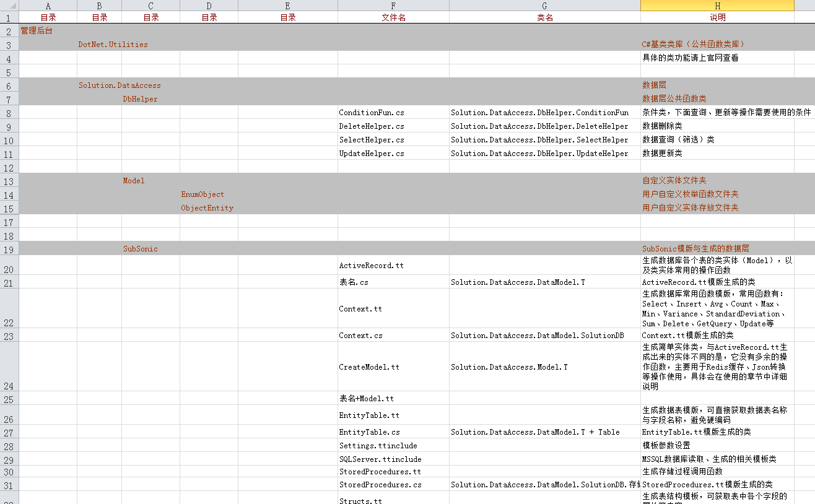
Task: Select the 说明 header cell
Action: click(x=717, y=18)
